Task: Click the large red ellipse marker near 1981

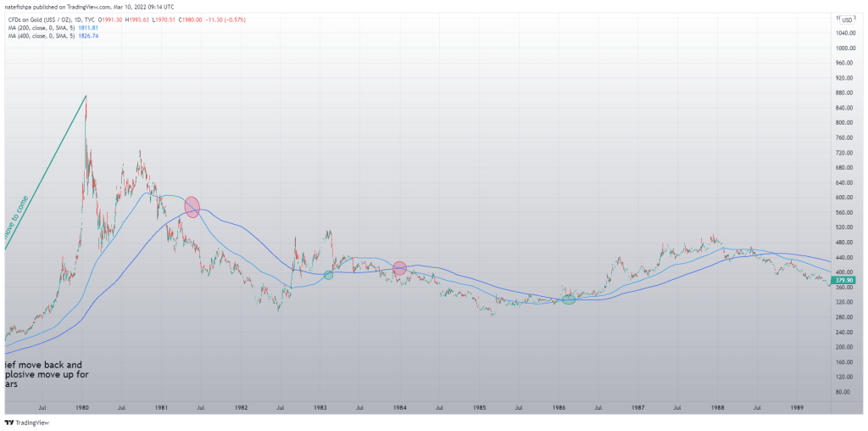Action: click(192, 206)
